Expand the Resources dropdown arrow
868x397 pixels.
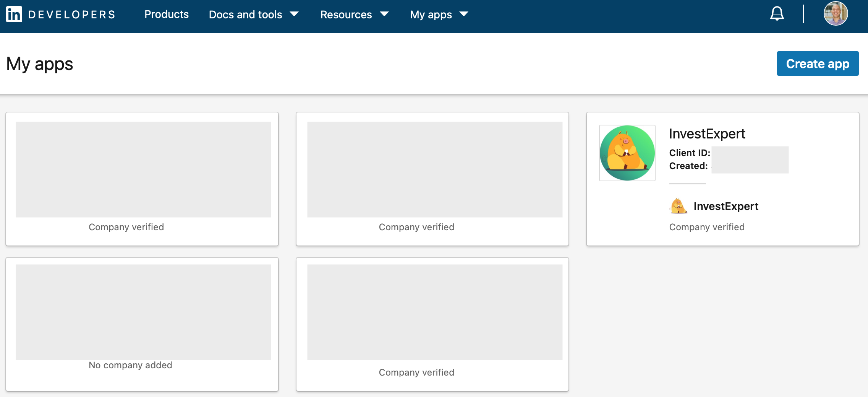click(x=384, y=14)
